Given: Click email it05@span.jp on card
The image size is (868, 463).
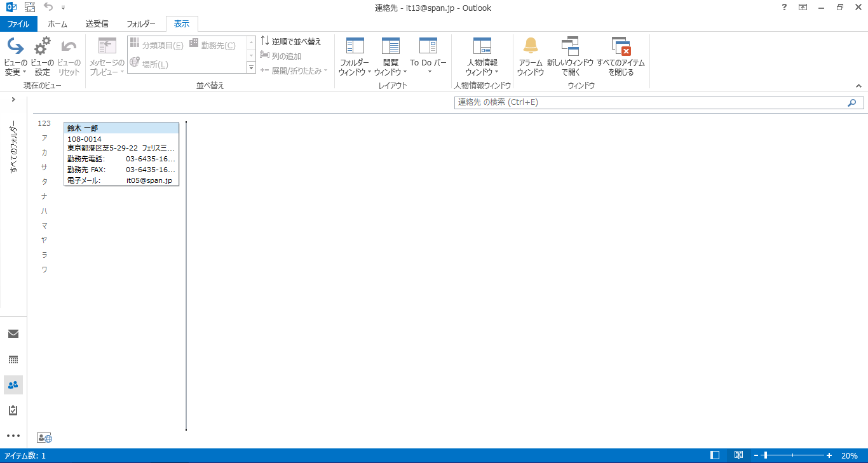Looking at the screenshot, I should [x=149, y=180].
